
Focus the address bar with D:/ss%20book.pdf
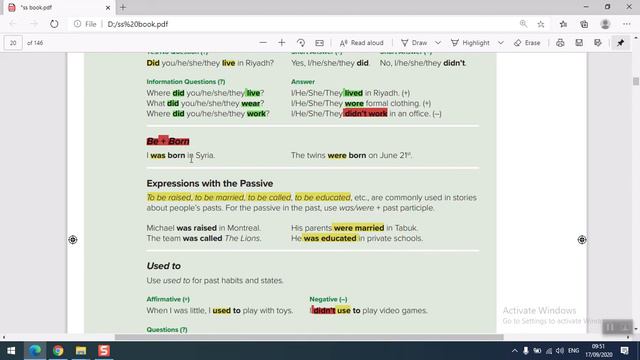138,24
